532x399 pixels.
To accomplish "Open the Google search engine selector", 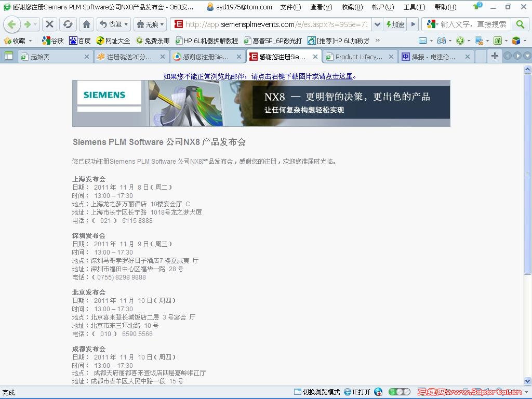I will coord(432,24).
